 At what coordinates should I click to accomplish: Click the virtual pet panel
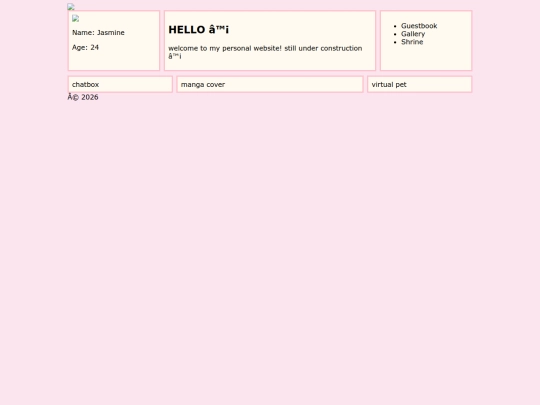point(419,84)
